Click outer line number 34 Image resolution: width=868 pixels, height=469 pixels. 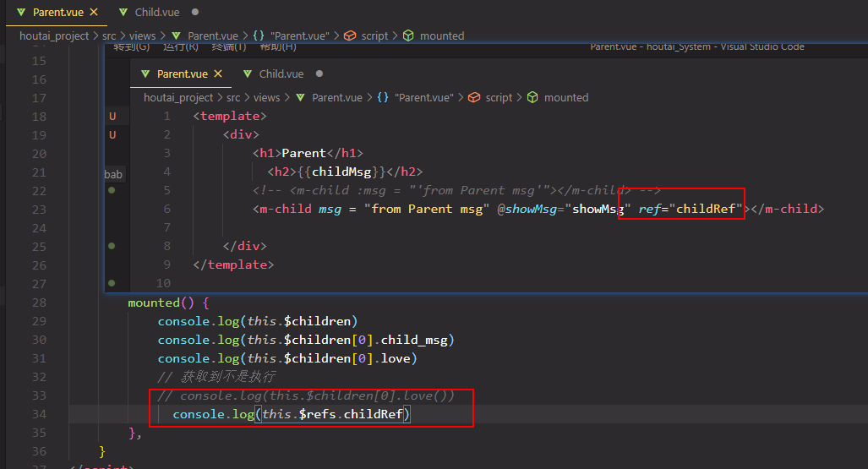click(39, 414)
